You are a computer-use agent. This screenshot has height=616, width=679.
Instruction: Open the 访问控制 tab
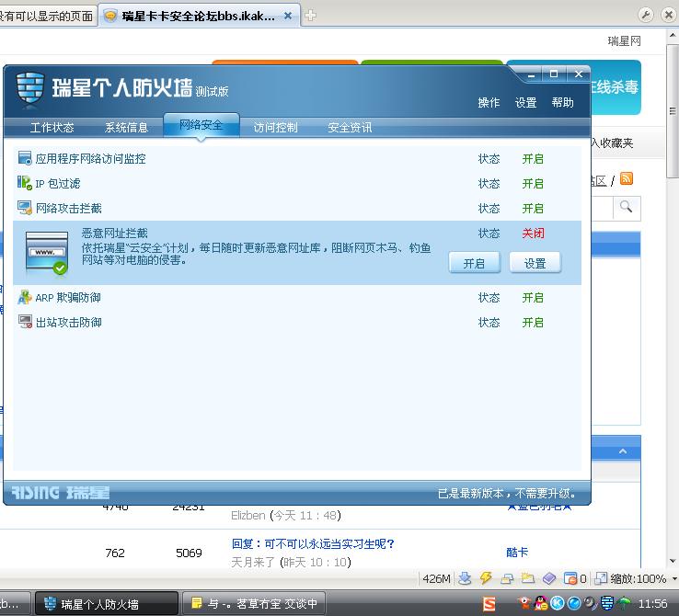[x=275, y=127]
